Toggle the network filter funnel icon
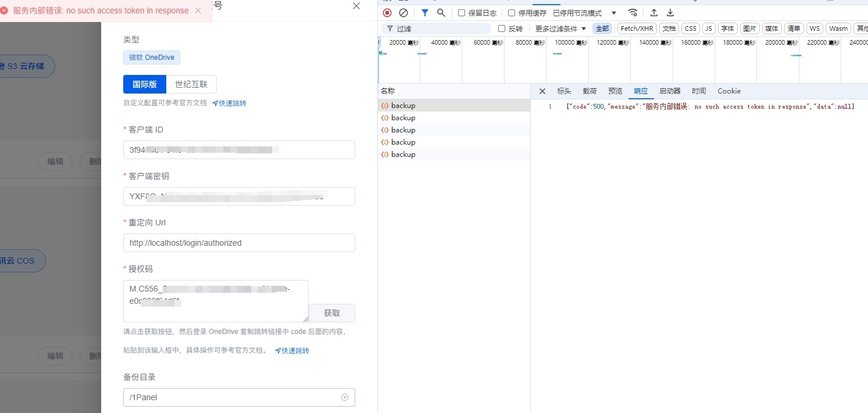The image size is (868, 413). (x=425, y=13)
